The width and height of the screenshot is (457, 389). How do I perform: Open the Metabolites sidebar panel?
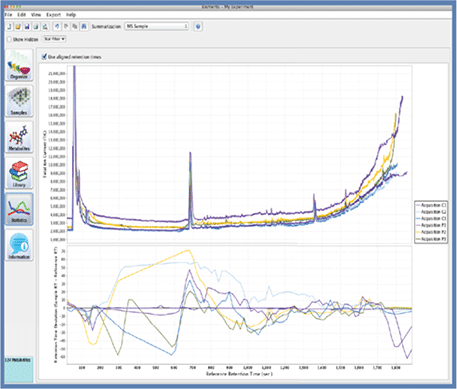pyautogui.click(x=19, y=137)
